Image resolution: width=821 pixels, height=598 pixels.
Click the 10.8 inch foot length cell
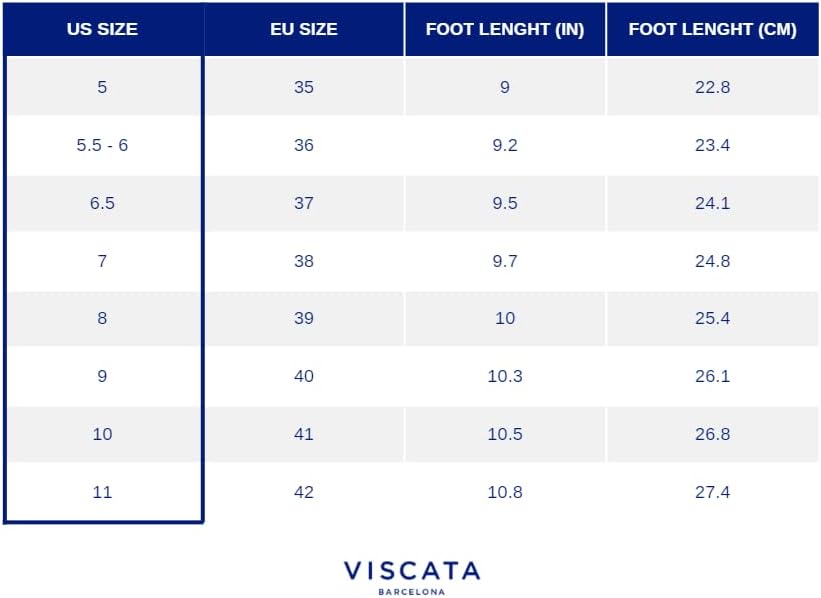[505, 492]
